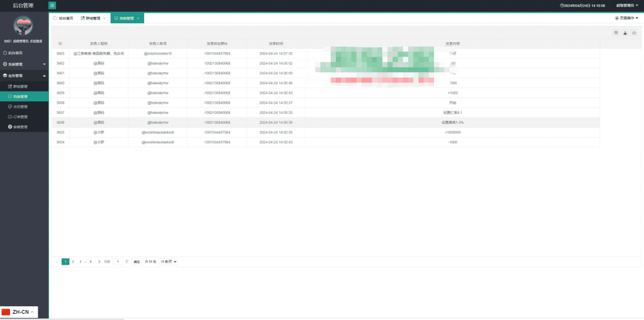Screen dimensions: 644x320
Task: Click the export icon above the table
Action: [625, 33]
